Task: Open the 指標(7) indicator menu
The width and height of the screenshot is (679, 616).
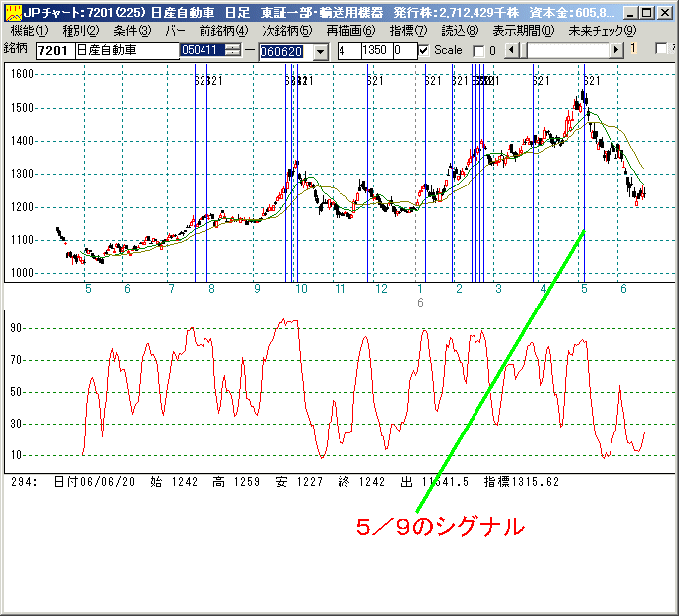Action: coord(408,31)
